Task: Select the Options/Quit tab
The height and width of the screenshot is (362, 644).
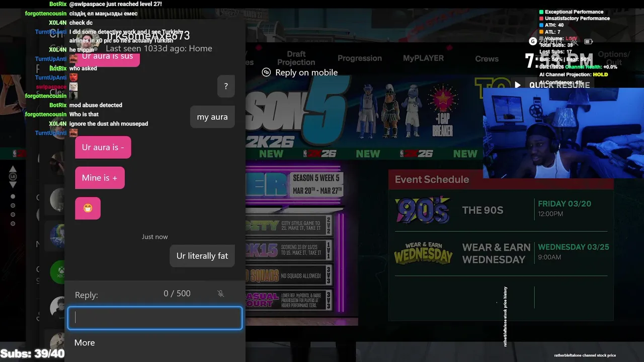Action: [x=614, y=58]
